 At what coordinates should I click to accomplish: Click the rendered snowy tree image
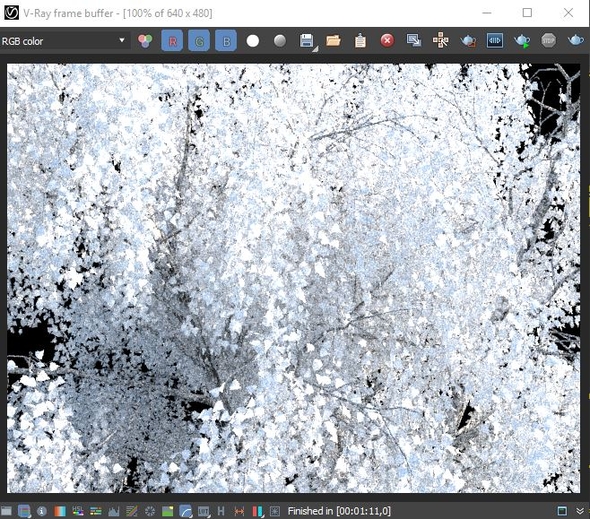pyautogui.click(x=293, y=278)
